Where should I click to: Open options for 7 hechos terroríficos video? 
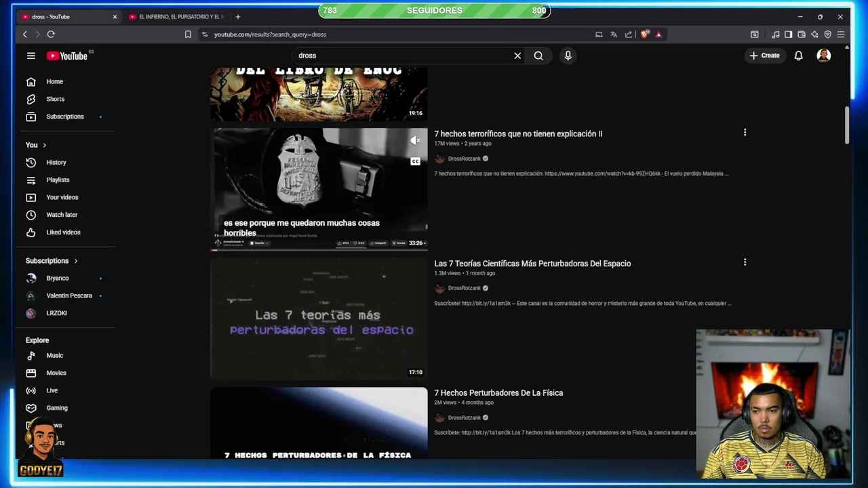[745, 133]
